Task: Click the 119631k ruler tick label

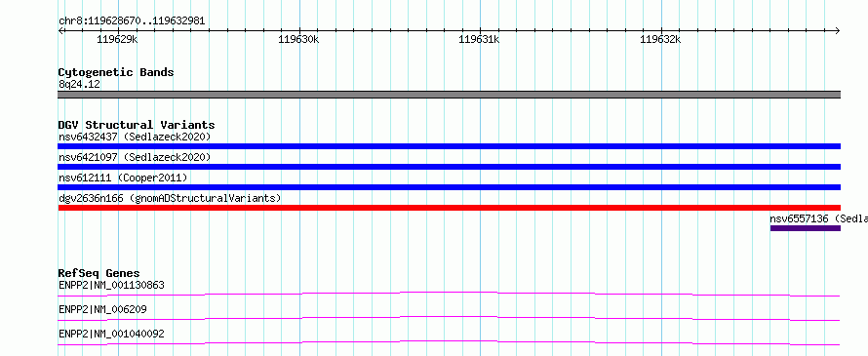Action: 480,39
